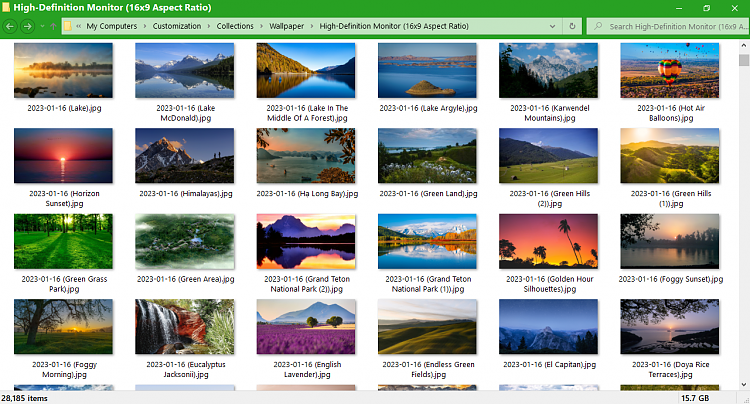Select English Lavender thumbnail
This screenshot has height=404, width=750.
(x=306, y=327)
